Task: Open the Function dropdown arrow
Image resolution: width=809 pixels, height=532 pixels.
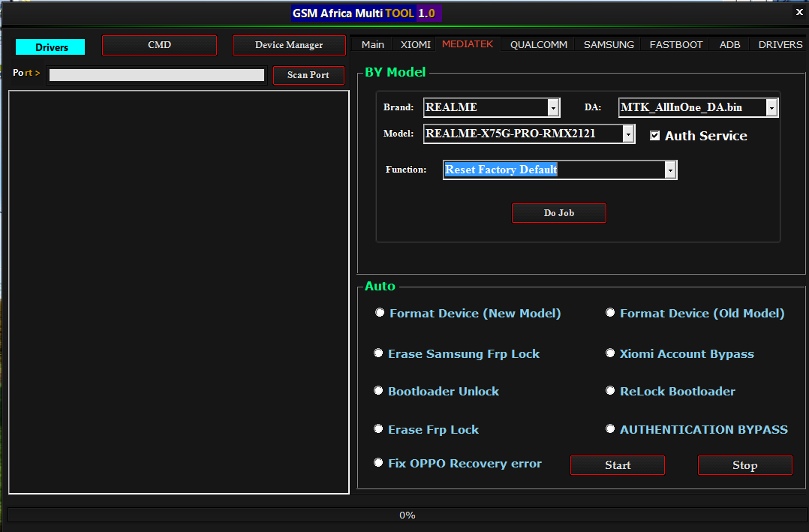Action: pyautogui.click(x=670, y=170)
